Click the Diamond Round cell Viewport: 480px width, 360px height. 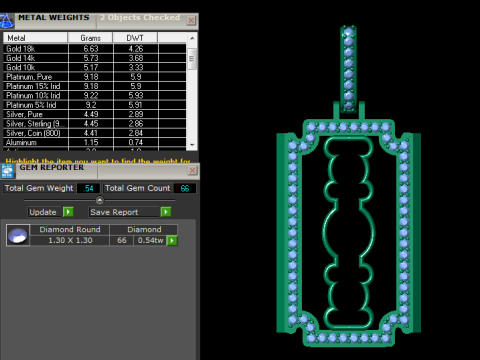[x=70, y=230]
